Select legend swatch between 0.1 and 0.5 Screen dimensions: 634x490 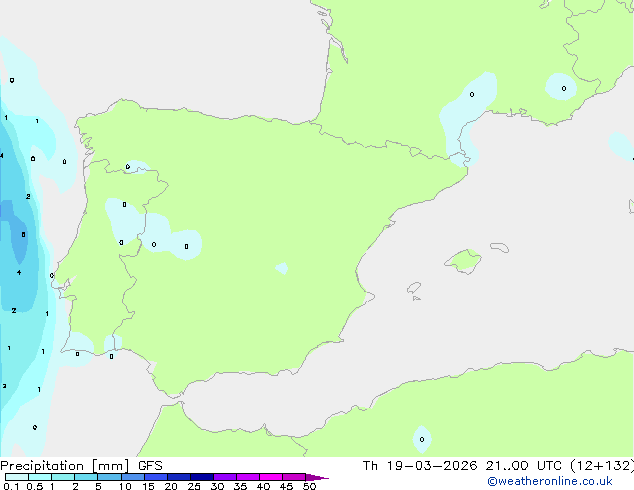(x=17, y=477)
